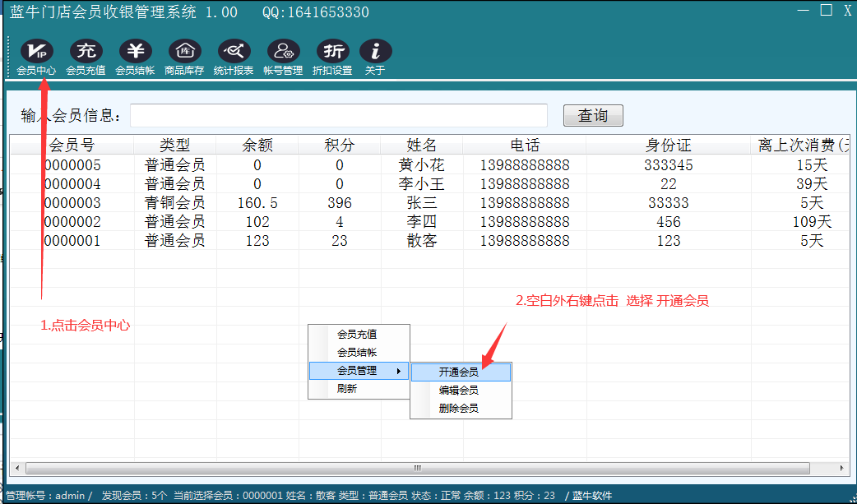This screenshot has height=504, width=857.
Task: Click the 蓝牛软件 status bar text
Action: pyautogui.click(x=592, y=496)
